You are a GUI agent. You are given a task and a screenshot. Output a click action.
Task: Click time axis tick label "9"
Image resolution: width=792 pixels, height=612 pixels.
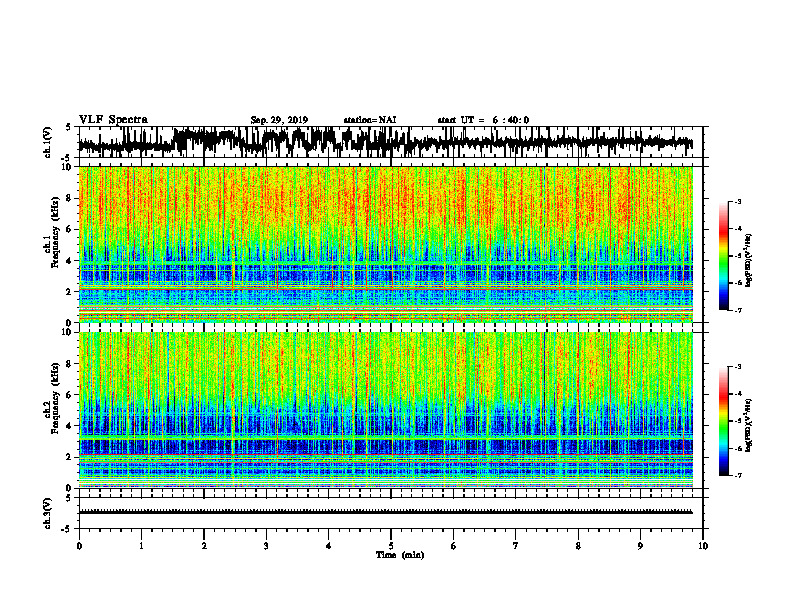point(640,546)
